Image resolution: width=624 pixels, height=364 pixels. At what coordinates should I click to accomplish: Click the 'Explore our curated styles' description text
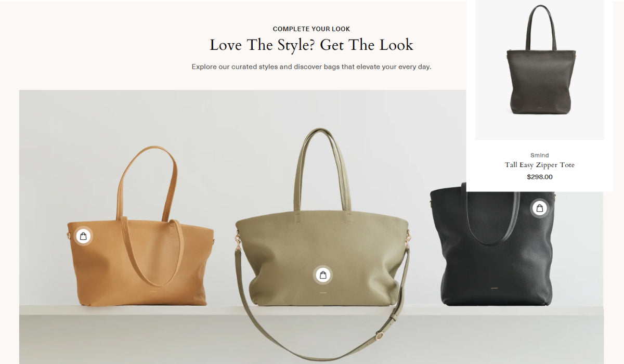click(311, 67)
